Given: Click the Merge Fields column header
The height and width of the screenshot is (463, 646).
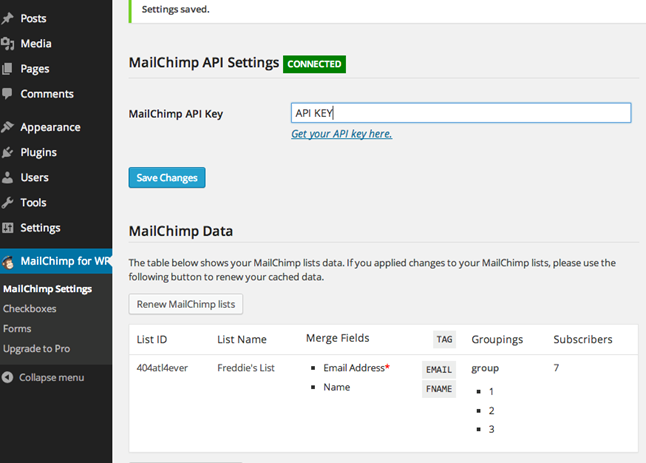Looking at the screenshot, I should (337, 338).
